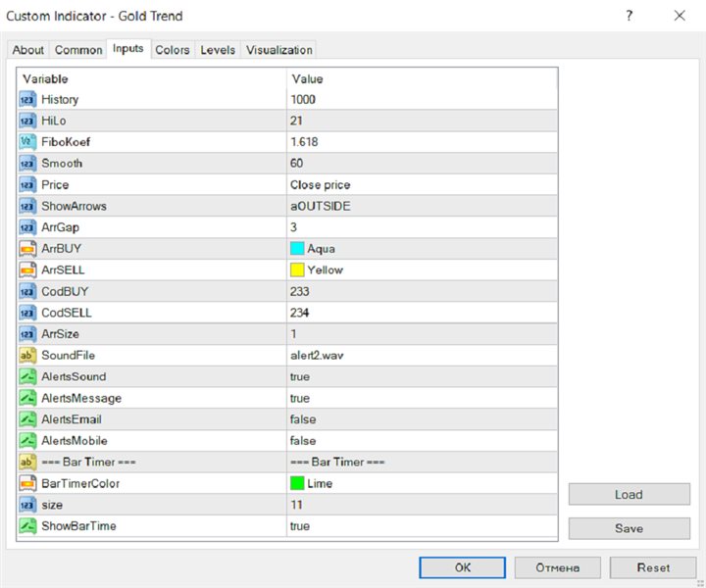The image size is (706, 588).
Task: Click the Aqua color swatch for ArrBUY
Action: 297,249
